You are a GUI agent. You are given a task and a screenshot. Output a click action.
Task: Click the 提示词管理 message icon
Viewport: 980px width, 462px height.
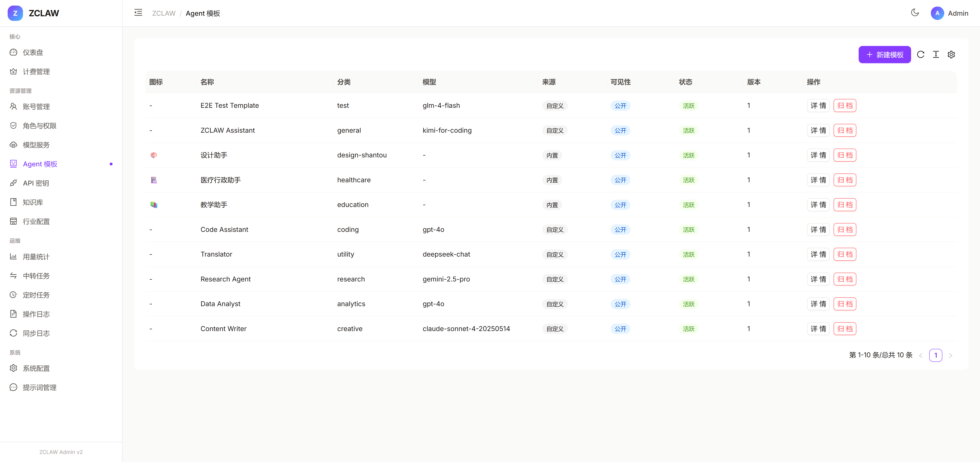point(13,387)
